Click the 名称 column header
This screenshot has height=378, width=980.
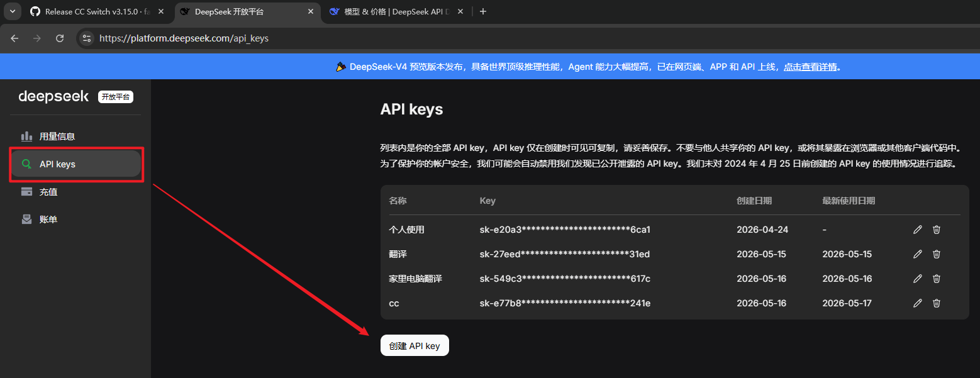click(x=398, y=201)
